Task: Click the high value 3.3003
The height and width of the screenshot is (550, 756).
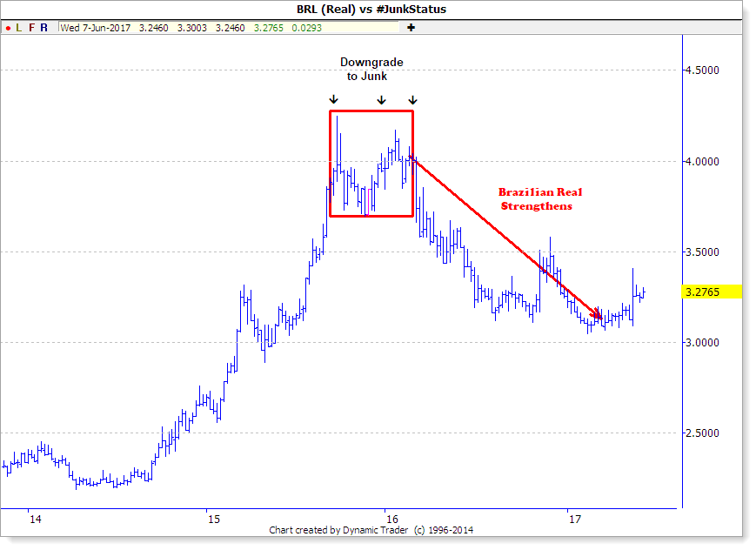Action: pyautogui.click(x=192, y=28)
